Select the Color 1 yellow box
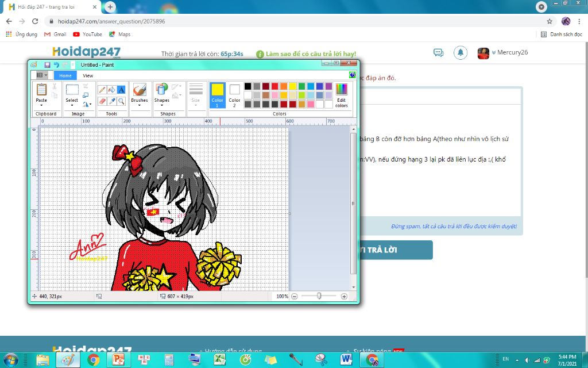Screen dimensions: 588x368 218,95
